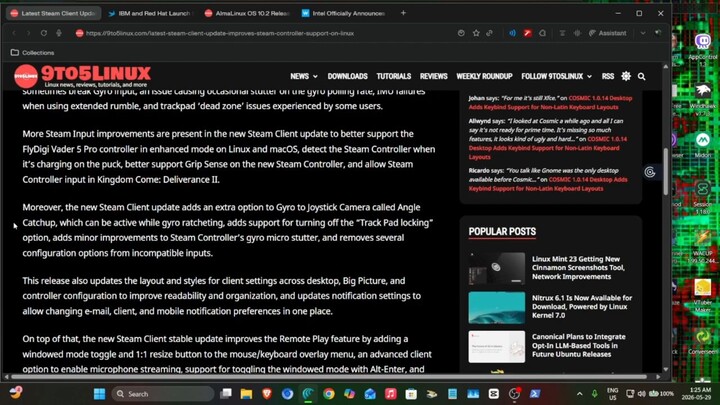Screen dimensions: 720x405
Task: Open the DOWNLOADS menu item
Action: 347,76
